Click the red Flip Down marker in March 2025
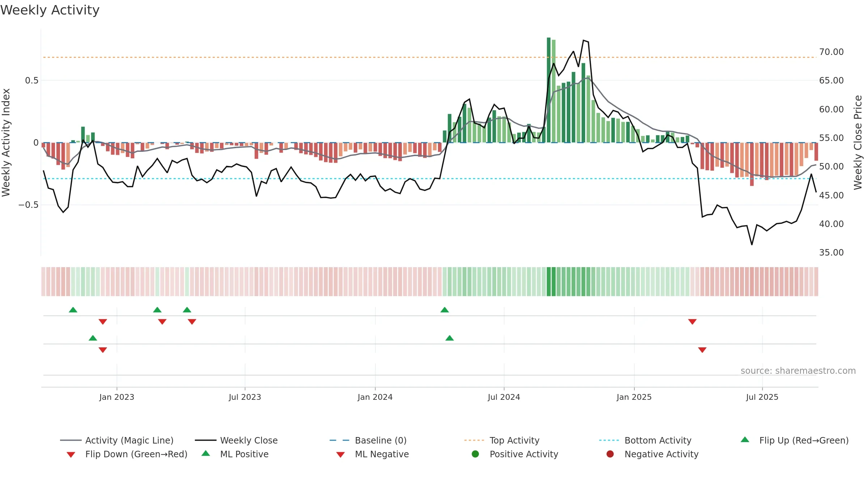868x488 pixels. 692,322
